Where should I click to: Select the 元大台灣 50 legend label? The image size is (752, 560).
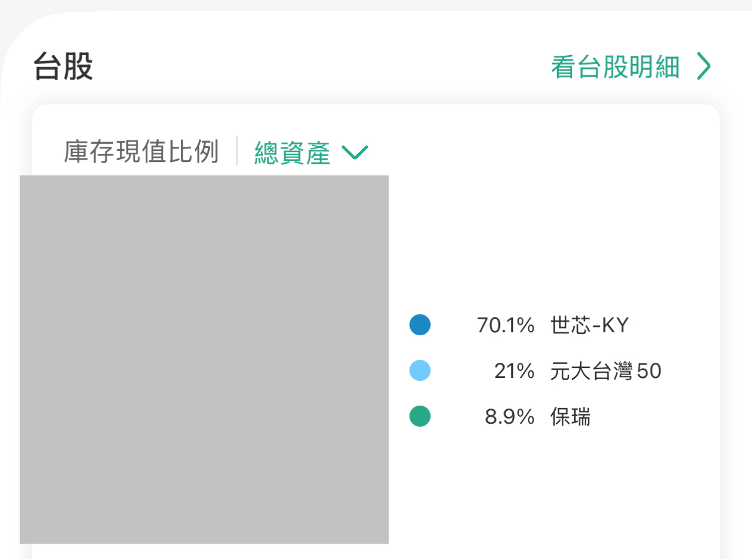pyautogui.click(x=606, y=370)
